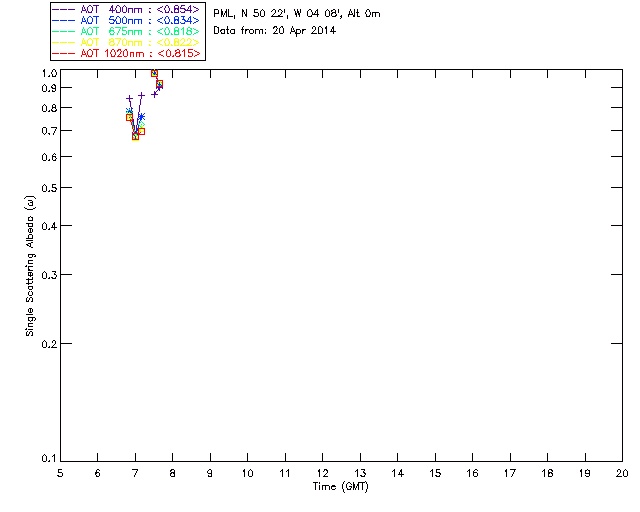This screenshot has height=512, width=640.
Task: Click the red dashed line swatch in legend
Action: point(64,53)
